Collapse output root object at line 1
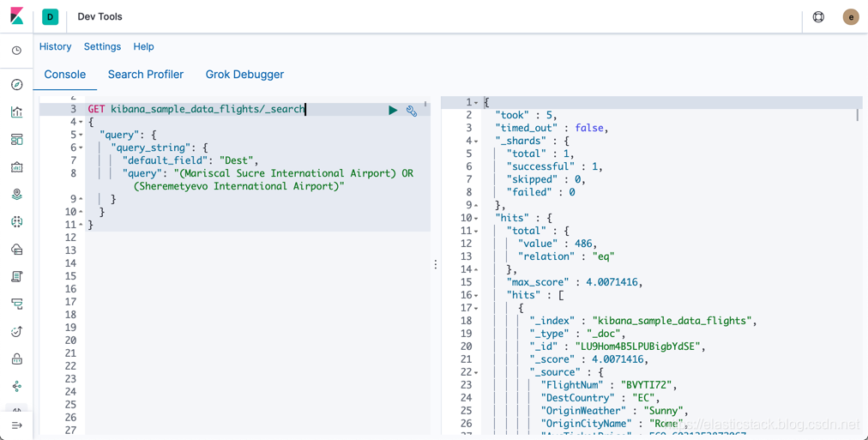Screen dimensions: 868x440 pos(475,102)
